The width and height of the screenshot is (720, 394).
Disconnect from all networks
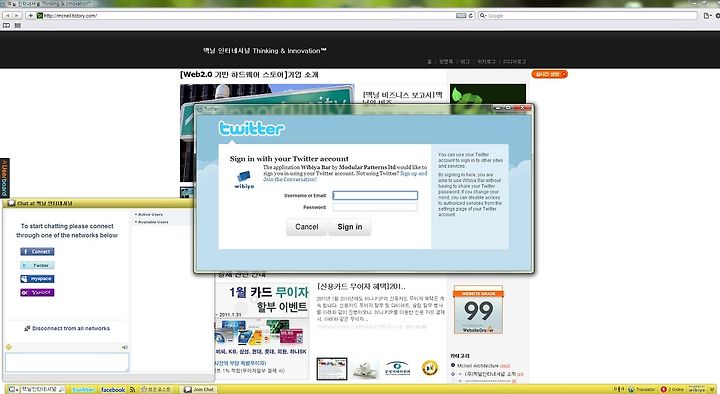click(x=67, y=328)
